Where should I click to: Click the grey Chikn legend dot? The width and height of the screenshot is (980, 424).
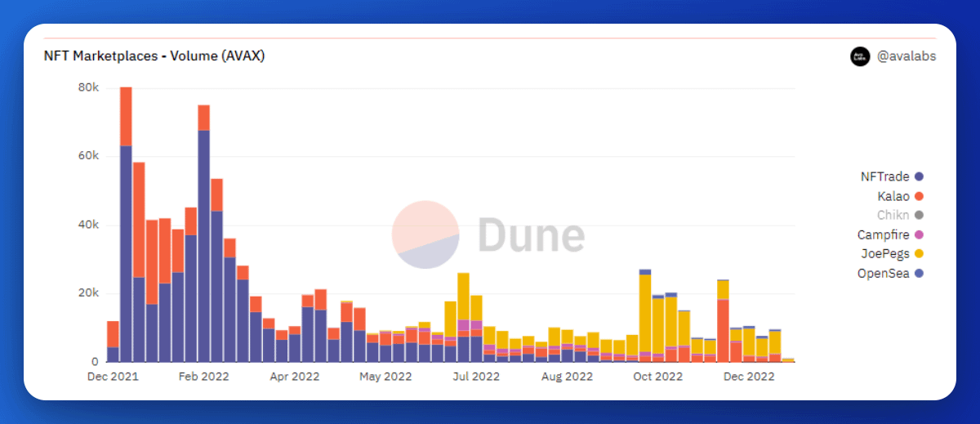click(x=919, y=216)
